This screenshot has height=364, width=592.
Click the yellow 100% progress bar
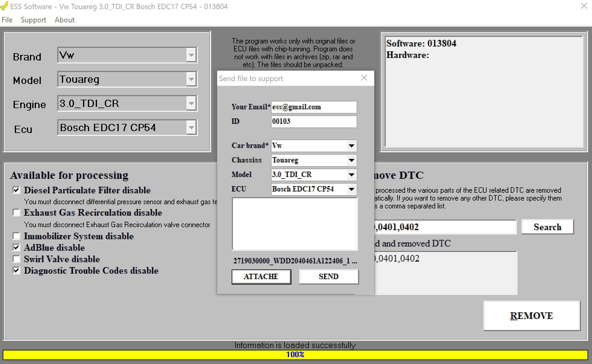(295, 355)
